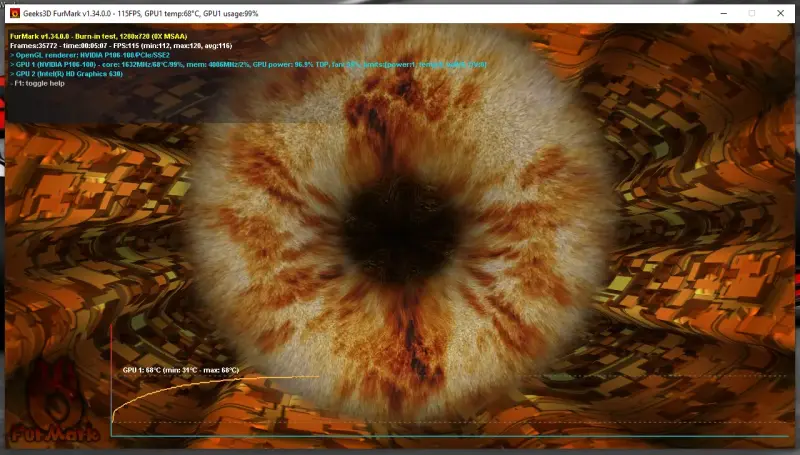This screenshot has width=800, height=455.
Task: Click the FurMark app icon in title bar
Action: point(16,13)
